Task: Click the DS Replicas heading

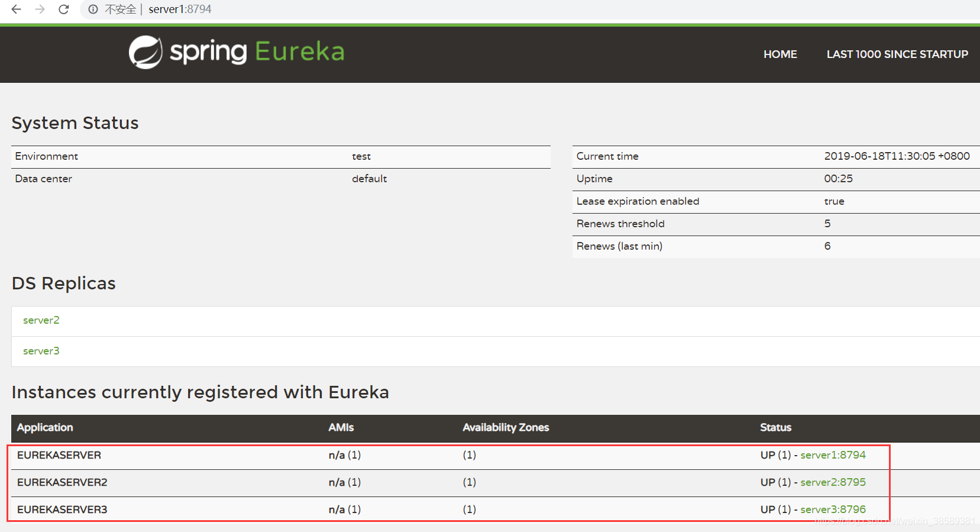Action: (x=64, y=283)
